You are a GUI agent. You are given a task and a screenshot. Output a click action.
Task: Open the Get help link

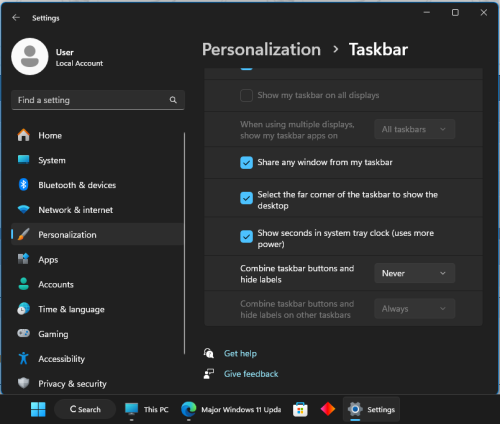point(240,353)
